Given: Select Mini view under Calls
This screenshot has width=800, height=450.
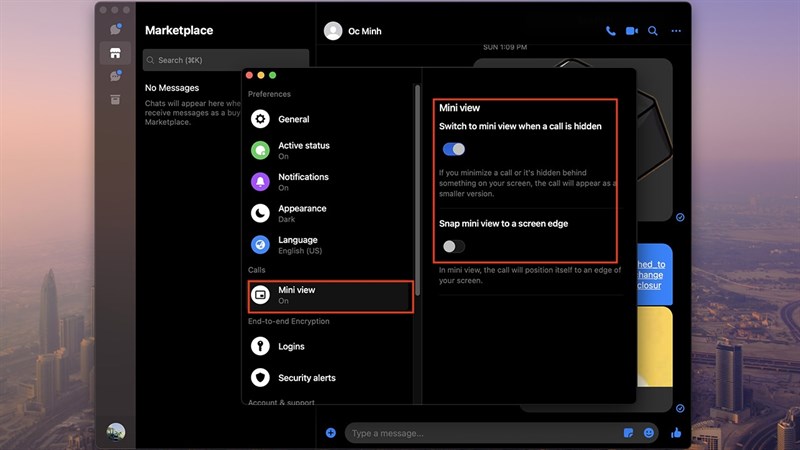Looking at the screenshot, I should [330, 296].
